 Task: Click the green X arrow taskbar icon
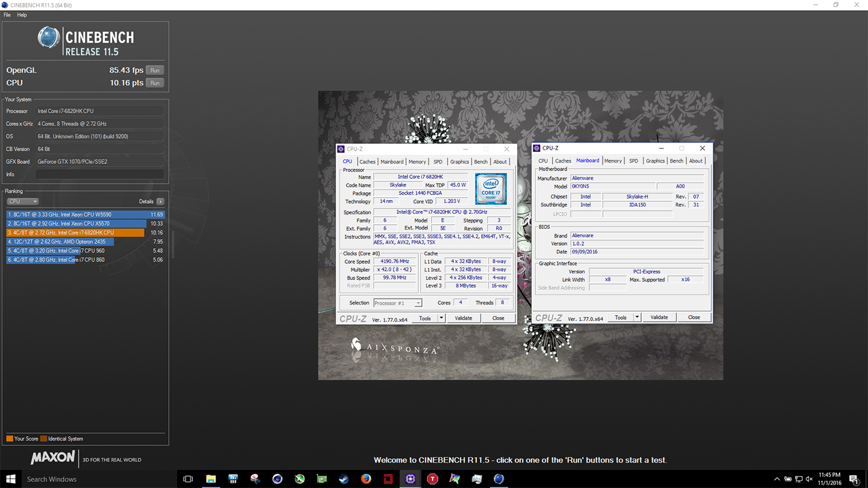(x=300, y=479)
